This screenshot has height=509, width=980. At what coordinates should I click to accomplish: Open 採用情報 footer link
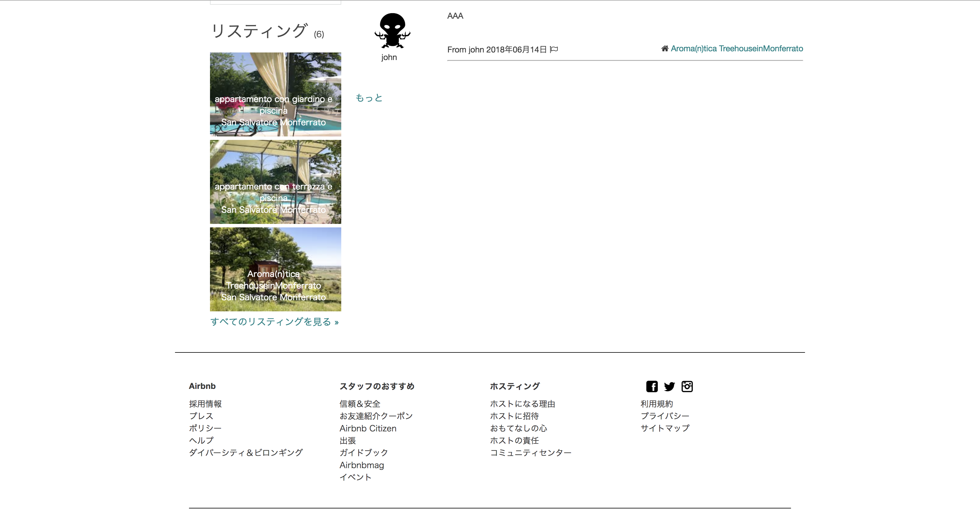click(205, 404)
